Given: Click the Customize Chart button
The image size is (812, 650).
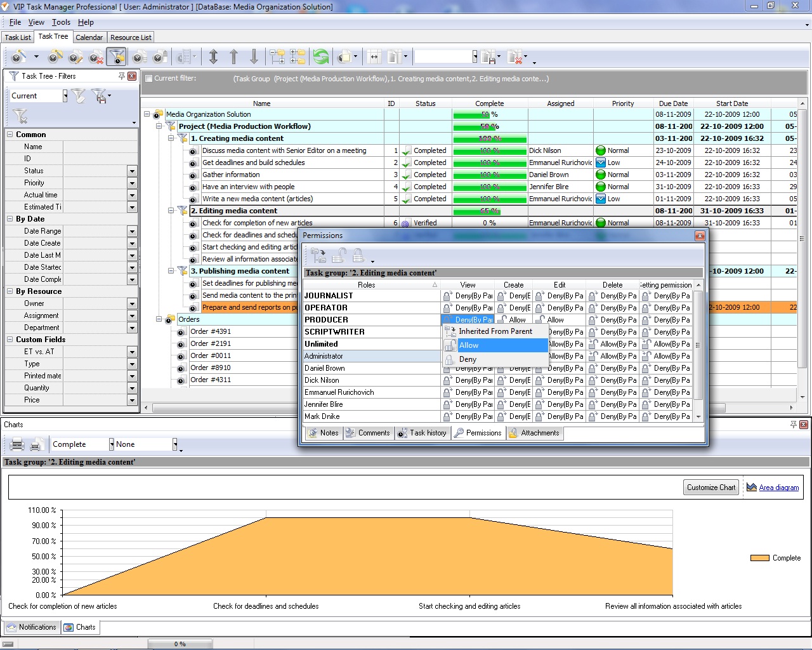Looking at the screenshot, I should click(x=710, y=487).
